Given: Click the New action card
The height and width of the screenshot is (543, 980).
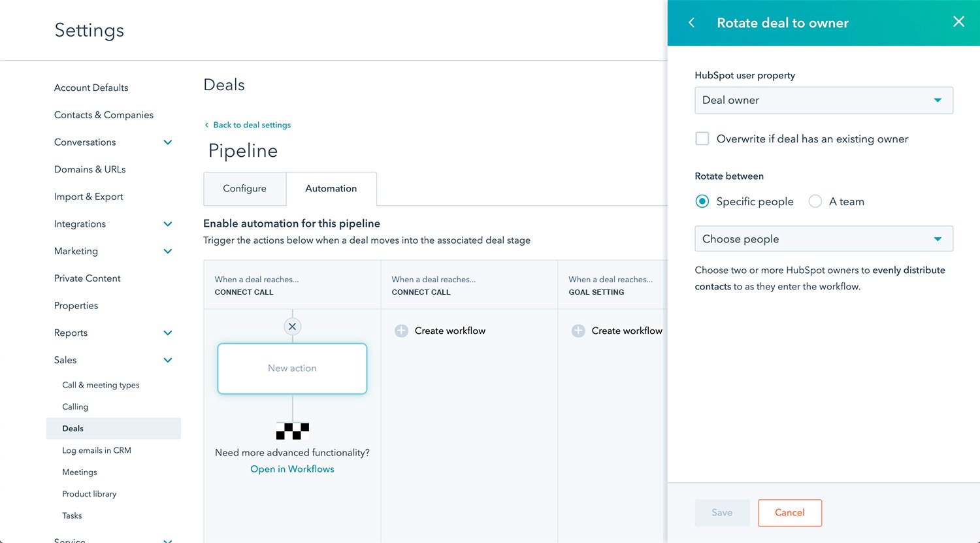Looking at the screenshot, I should (x=292, y=369).
